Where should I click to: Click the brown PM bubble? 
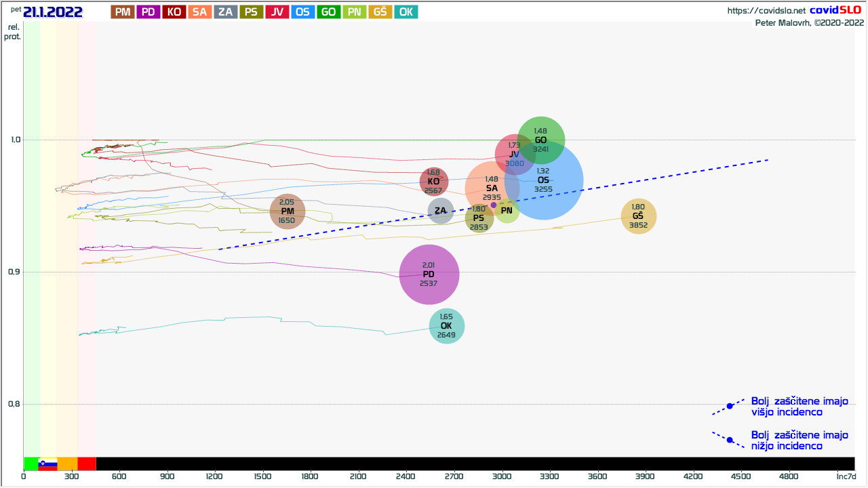tap(288, 211)
